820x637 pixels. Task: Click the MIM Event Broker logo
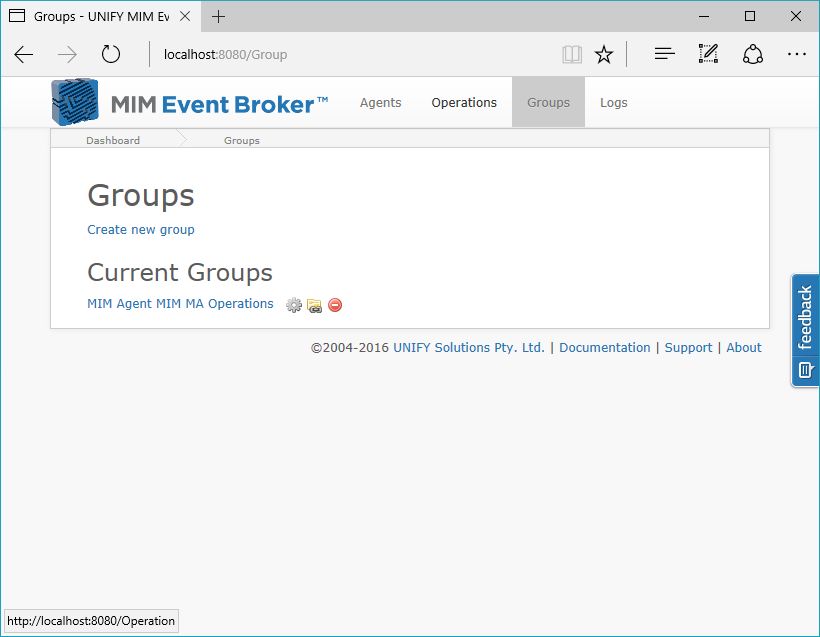tap(190, 103)
